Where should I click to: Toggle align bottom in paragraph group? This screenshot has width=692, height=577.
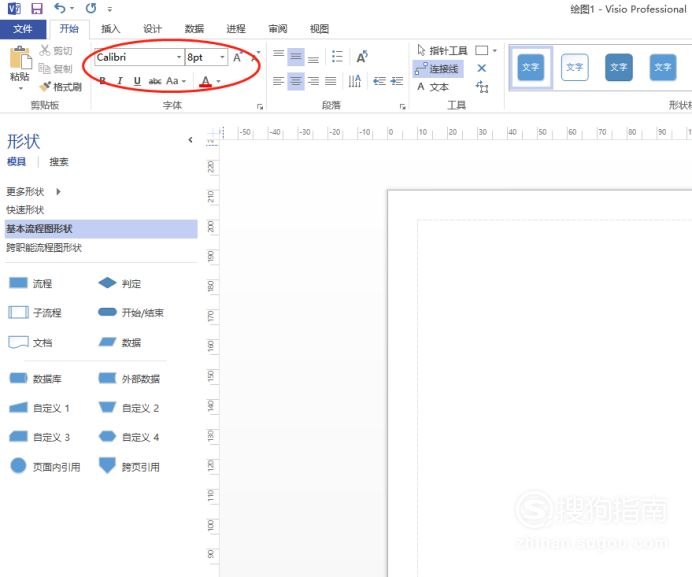pyautogui.click(x=313, y=59)
